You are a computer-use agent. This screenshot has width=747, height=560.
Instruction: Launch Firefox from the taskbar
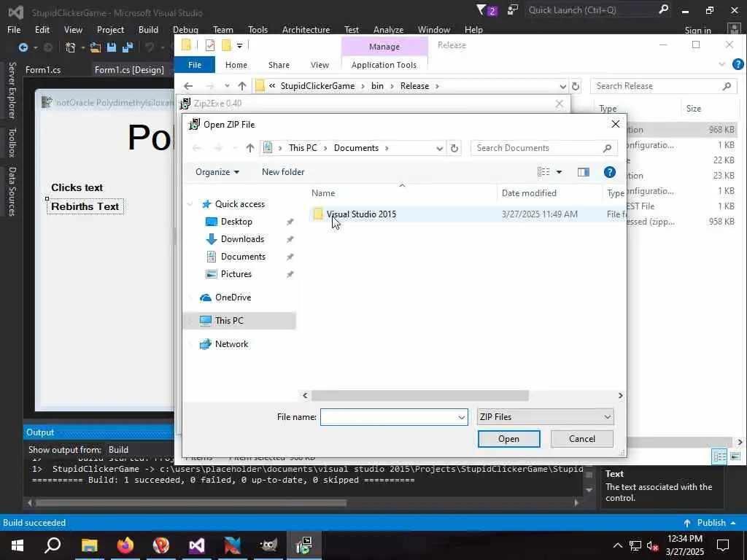coord(125,545)
